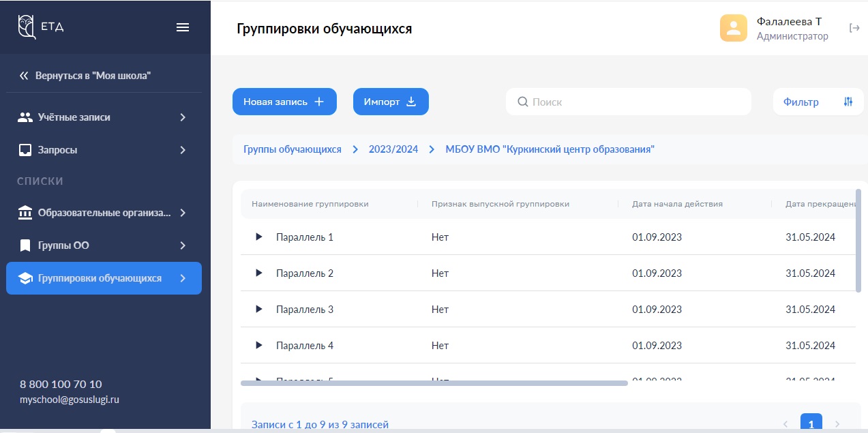868x433 pixels.
Task: Open Группы ОО menu item
Action: 104,245
